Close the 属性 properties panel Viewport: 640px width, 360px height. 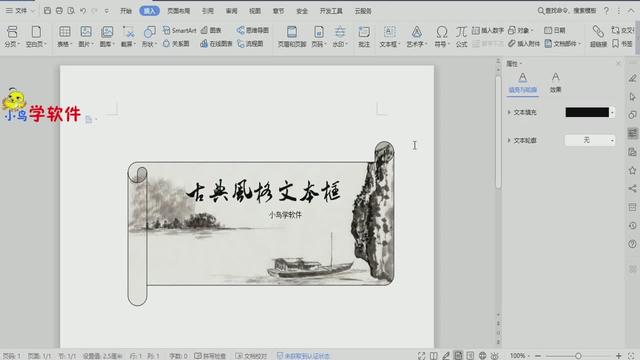(618, 63)
